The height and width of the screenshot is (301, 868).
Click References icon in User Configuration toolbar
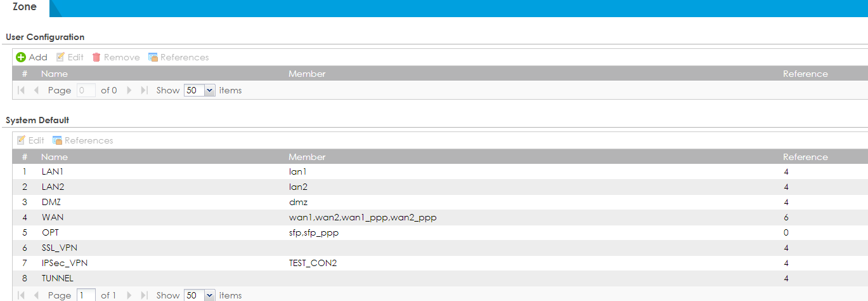coord(153,57)
